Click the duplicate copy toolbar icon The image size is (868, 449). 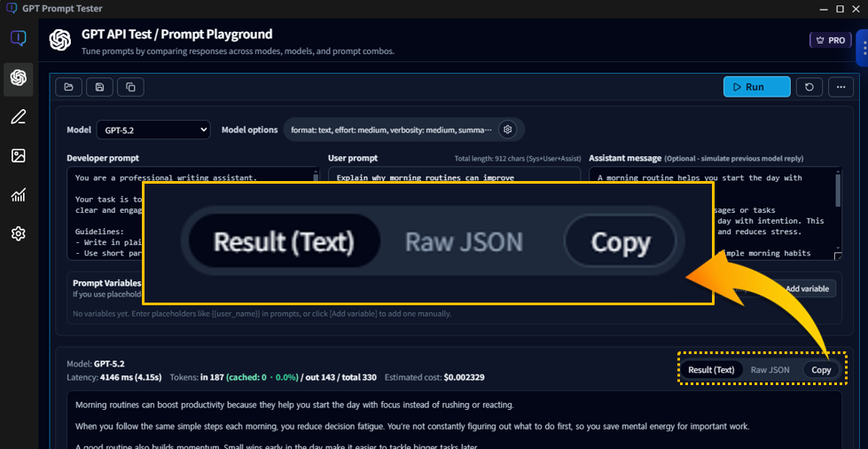coord(130,87)
